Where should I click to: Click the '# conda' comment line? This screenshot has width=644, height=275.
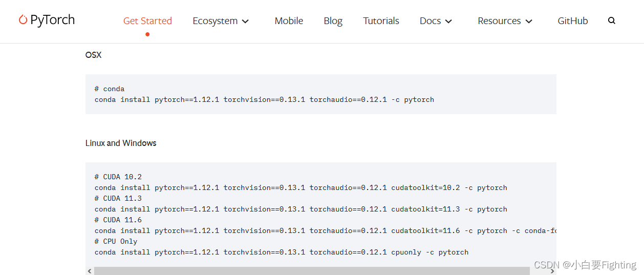point(110,89)
